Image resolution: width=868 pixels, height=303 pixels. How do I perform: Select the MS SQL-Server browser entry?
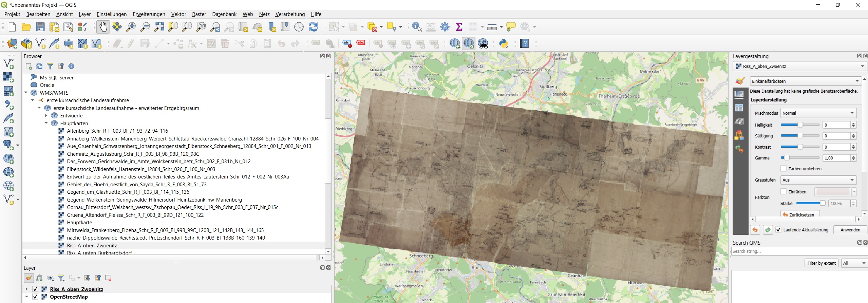(x=57, y=77)
